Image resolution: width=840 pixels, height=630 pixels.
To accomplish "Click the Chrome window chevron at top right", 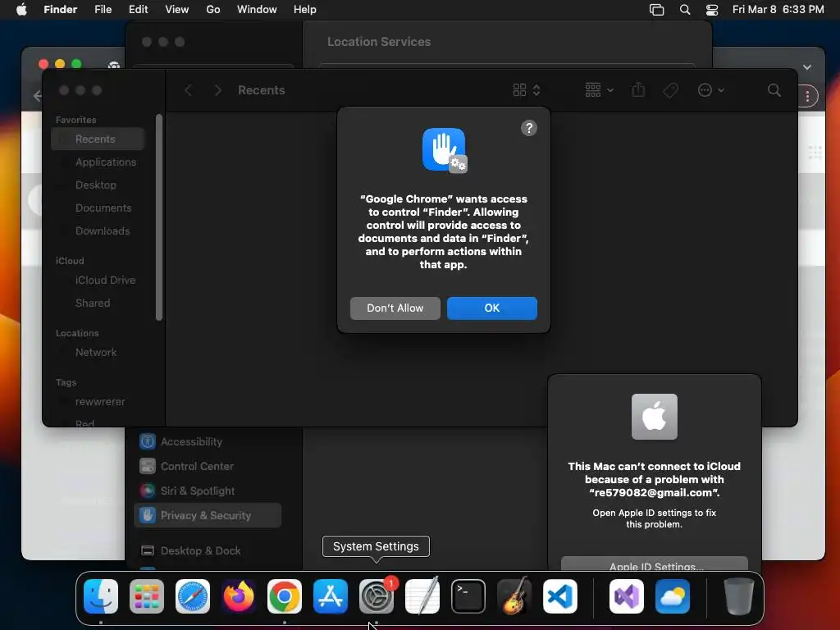I will [x=807, y=67].
